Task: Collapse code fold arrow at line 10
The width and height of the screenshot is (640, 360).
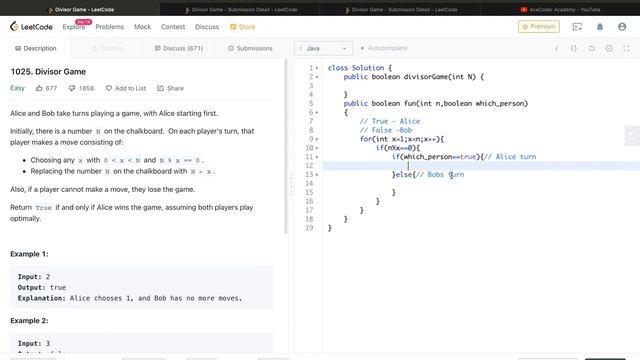Action: (x=317, y=148)
